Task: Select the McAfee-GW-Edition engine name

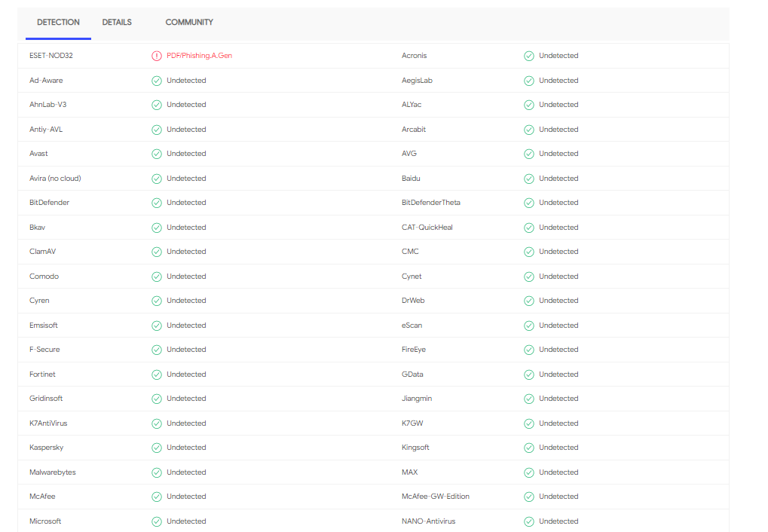Action: (436, 497)
